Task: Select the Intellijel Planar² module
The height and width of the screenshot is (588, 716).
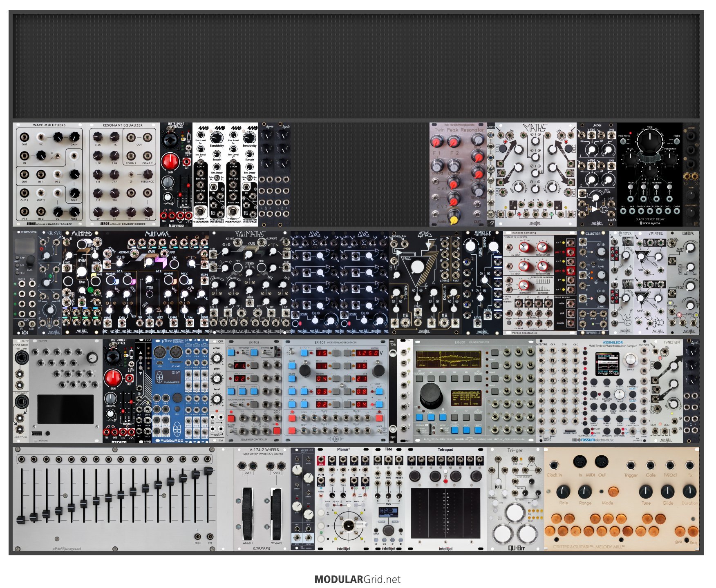Action: click(x=344, y=499)
